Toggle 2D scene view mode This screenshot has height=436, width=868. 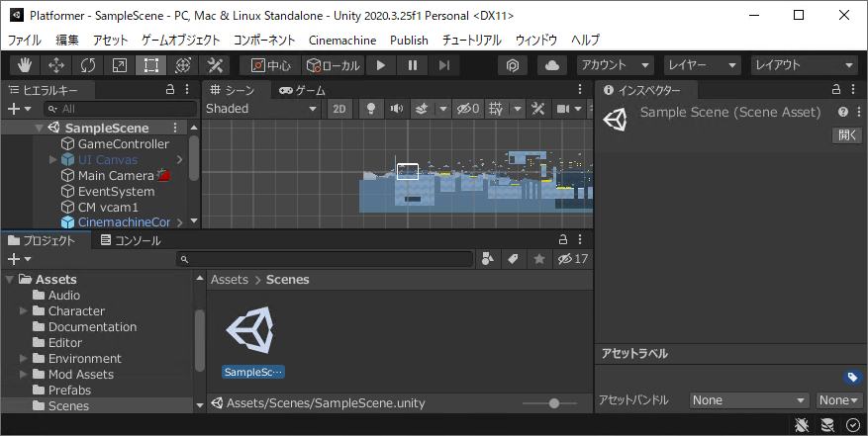pyautogui.click(x=339, y=109)
